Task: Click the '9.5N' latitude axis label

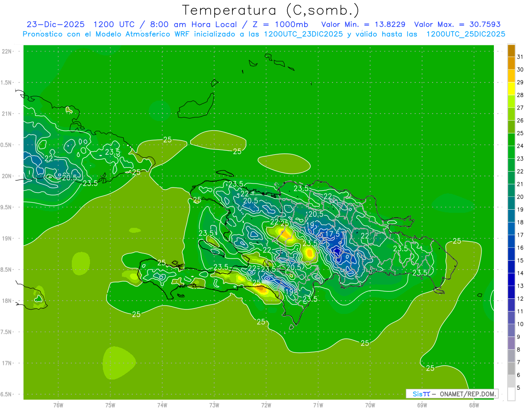Action: click(7, 207)
